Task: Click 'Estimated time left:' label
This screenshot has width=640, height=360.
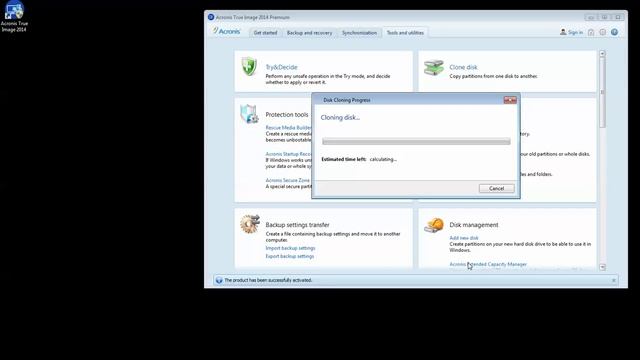Action: click(x=344, y=159)
